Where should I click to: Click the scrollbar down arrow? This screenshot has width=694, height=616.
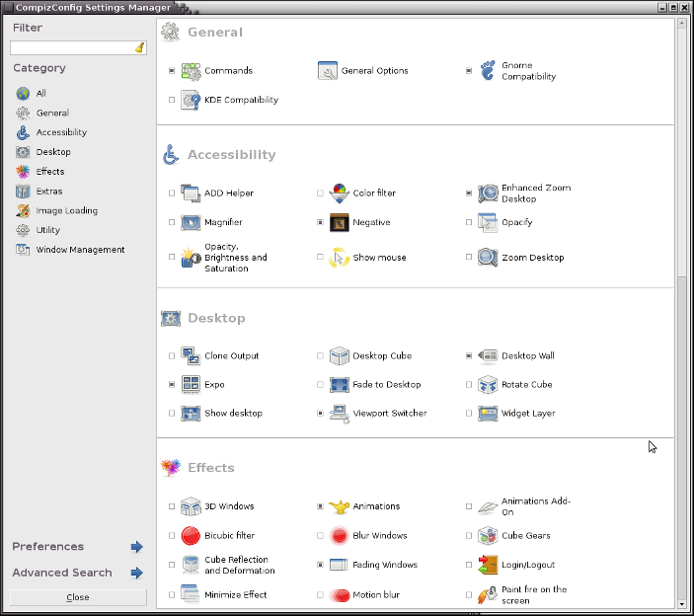[x=682, y=603]
